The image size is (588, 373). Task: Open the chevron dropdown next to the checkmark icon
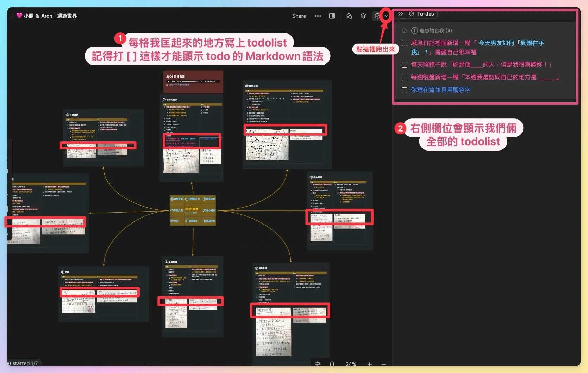point(386,16)
